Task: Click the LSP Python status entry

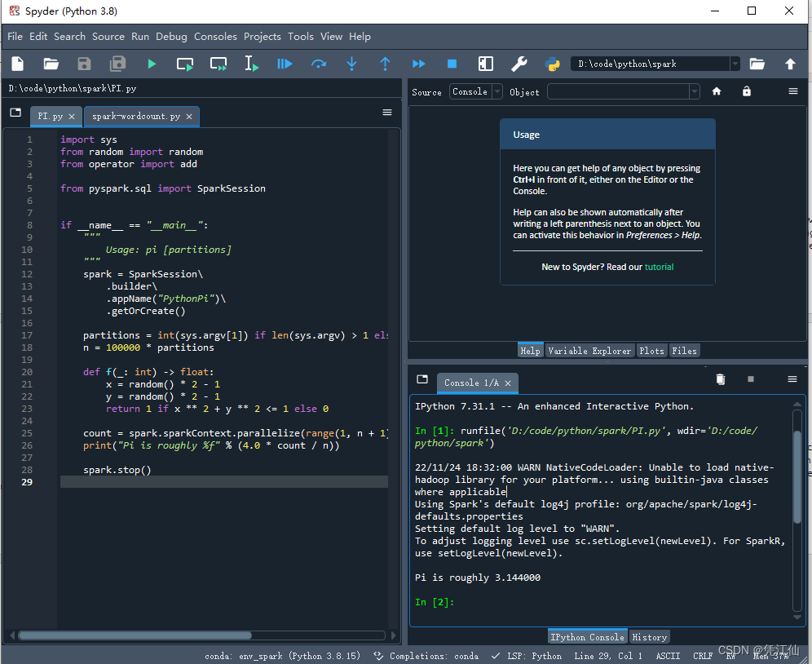Action: click(526, 656)
